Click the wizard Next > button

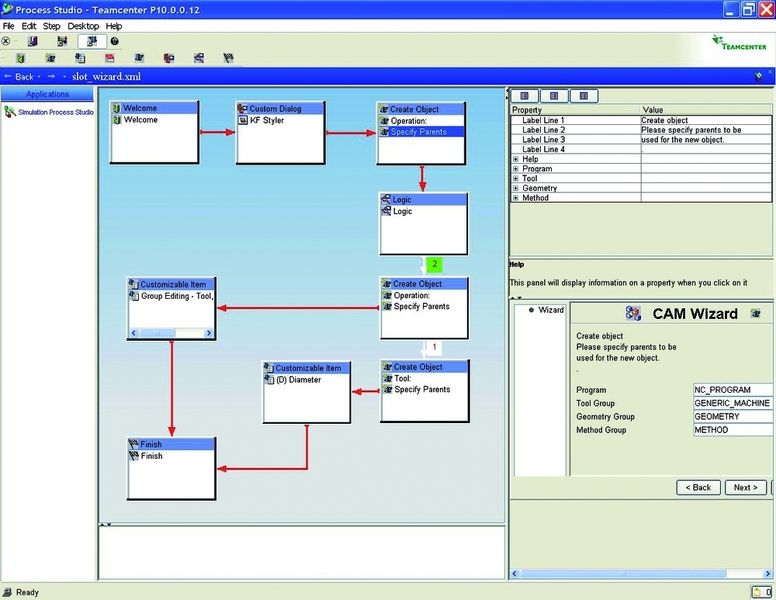point(745,487)
